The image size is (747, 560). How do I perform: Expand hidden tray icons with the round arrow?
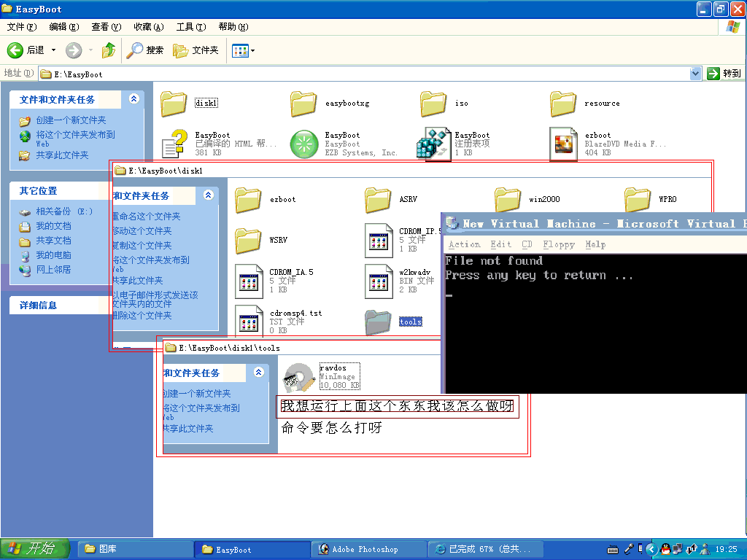pyautogui.click(x=651, y=549)
